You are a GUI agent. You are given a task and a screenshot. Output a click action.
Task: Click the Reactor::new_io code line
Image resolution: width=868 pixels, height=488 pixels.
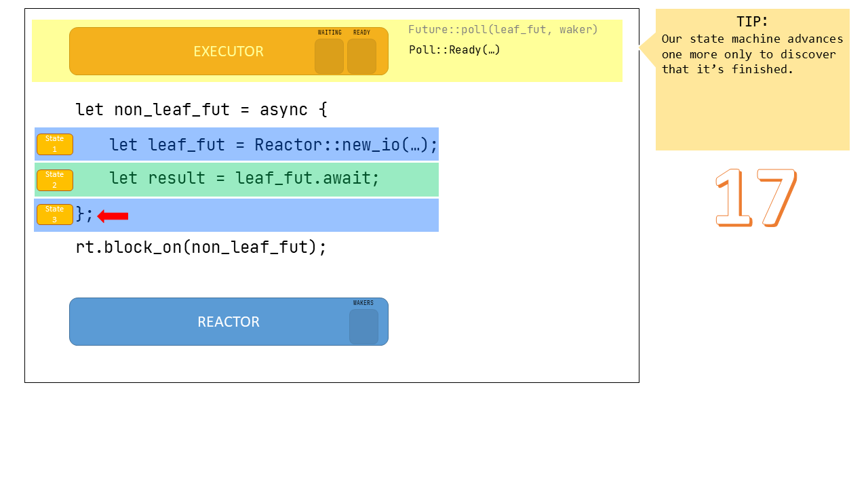coord(273,145)
